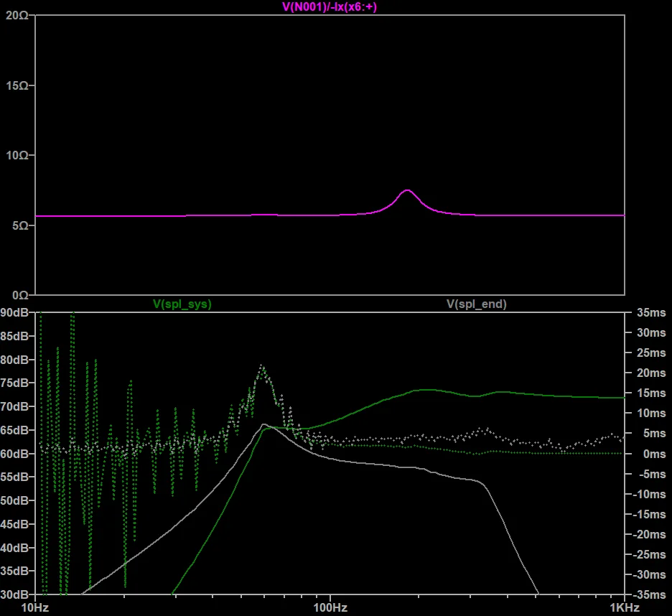Click the 35ms label on right axis

[x=648, y=312]
